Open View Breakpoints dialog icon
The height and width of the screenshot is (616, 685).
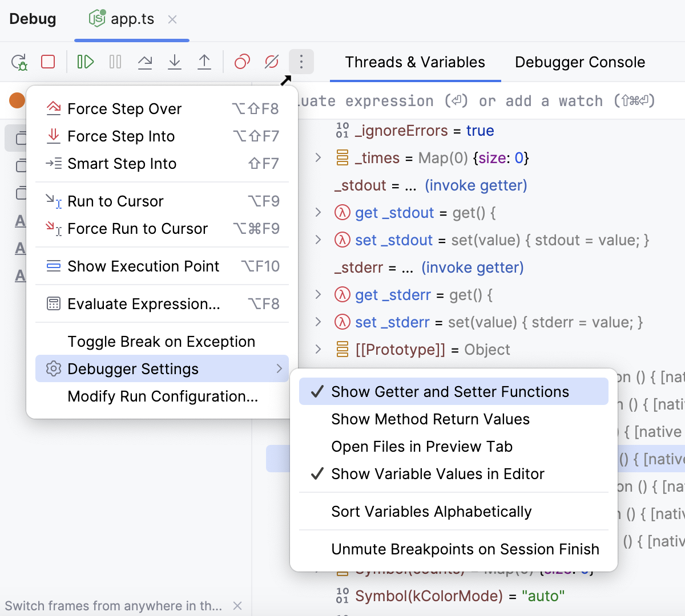tap(242, 62)
